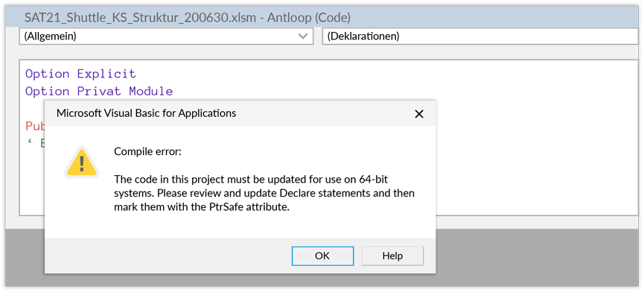Click the Compile error heading text

point(147,152)
